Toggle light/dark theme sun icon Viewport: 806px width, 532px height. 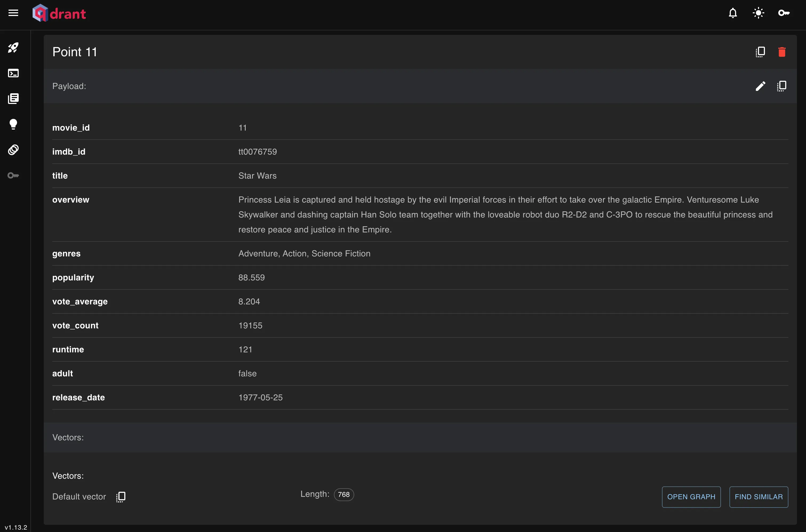[x=758, y=13]
